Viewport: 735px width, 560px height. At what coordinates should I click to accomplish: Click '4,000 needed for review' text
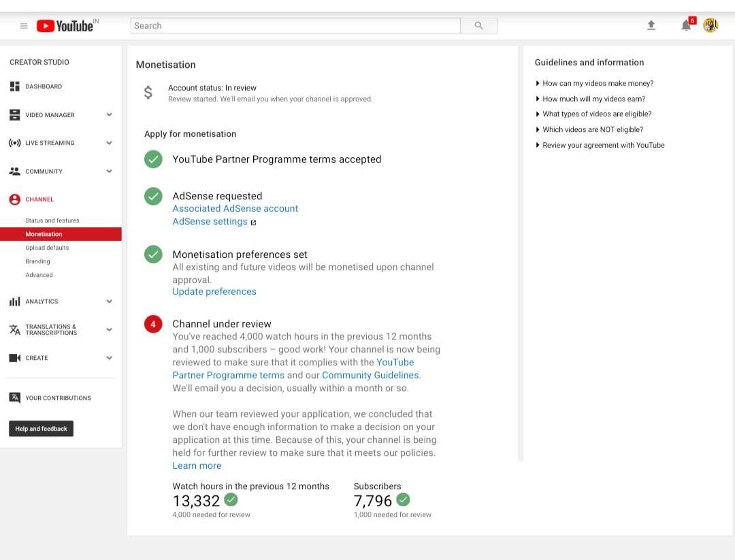click(212, 514)
